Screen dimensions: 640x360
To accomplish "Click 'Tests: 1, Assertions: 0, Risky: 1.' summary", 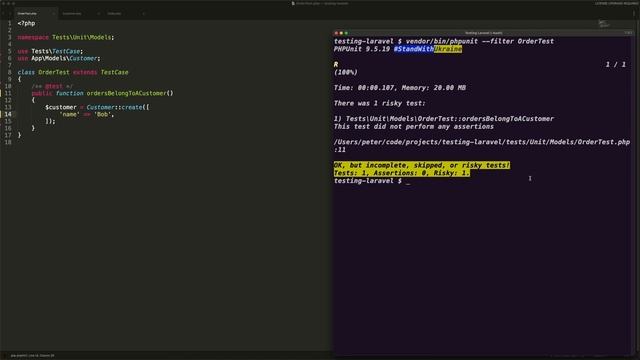I will click(x=402, y=173).
